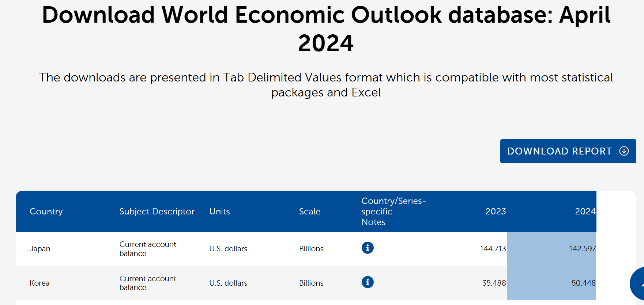Click Japan's highlighted 2024 value 142.597
The image size is (644, 305).
pyautogui.click(x=582, y=249)
